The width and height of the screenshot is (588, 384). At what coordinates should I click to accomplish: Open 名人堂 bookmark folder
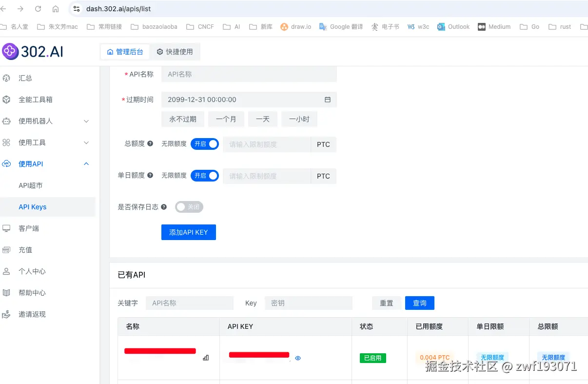pos(14,27)
